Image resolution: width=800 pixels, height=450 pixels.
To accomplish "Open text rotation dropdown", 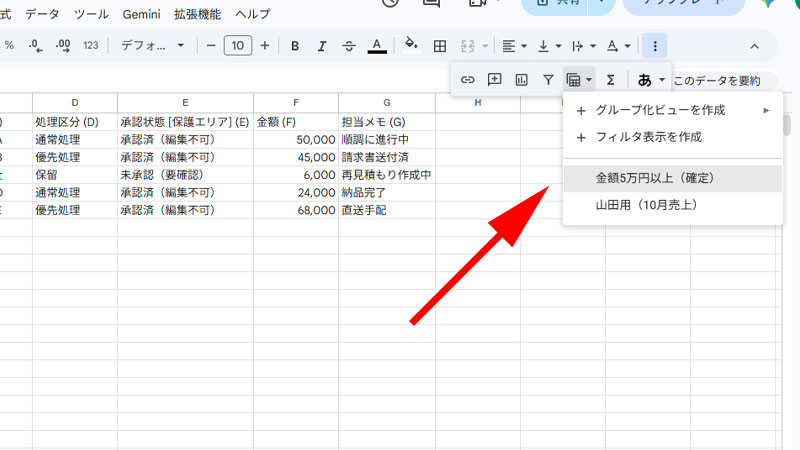I will coord(618,46).
